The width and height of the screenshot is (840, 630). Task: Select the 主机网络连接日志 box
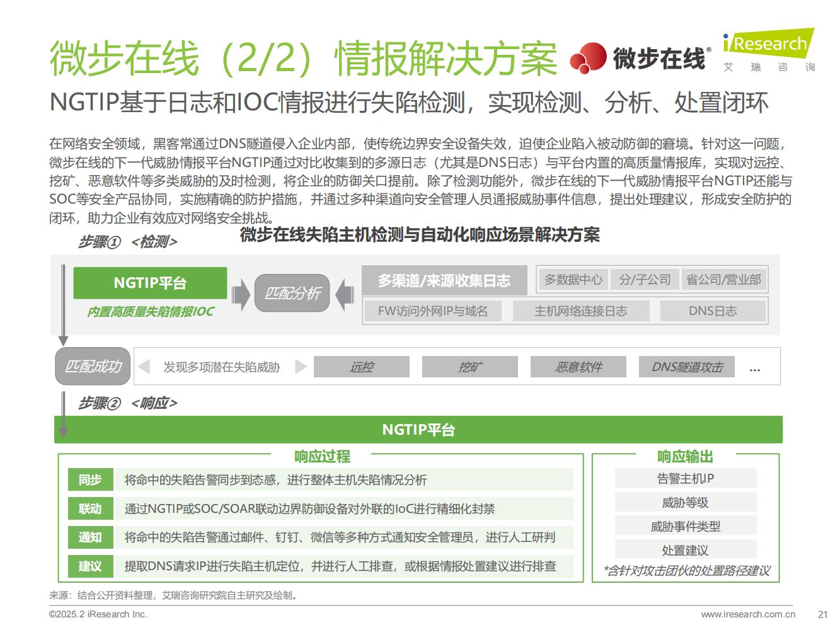[x=580, y=311]
